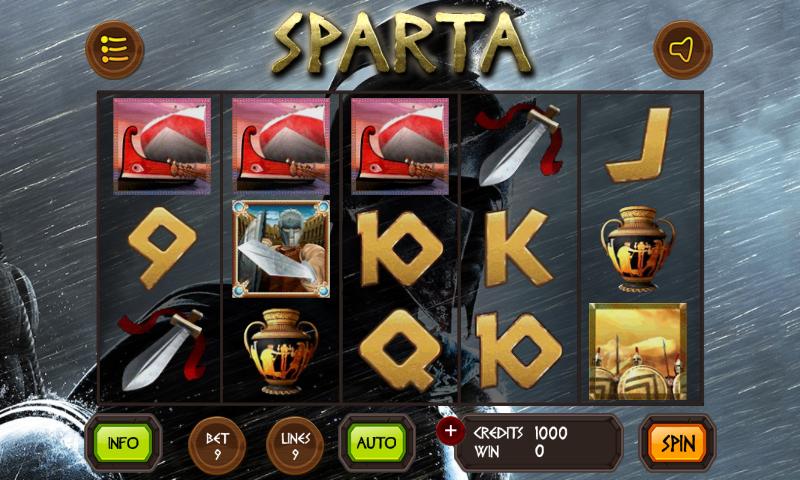
Task: Click the golden army shields symbol
Action: (638, 351)
